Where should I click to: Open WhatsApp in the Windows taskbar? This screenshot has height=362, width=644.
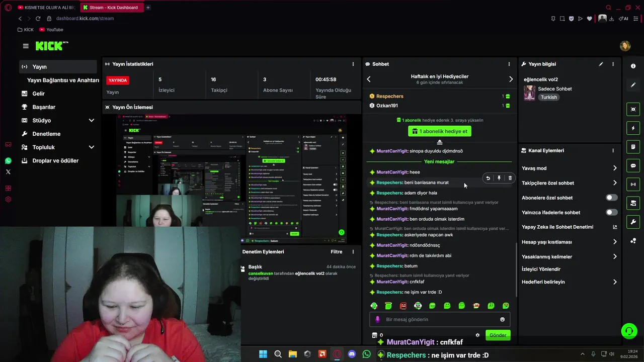point(366,354)
